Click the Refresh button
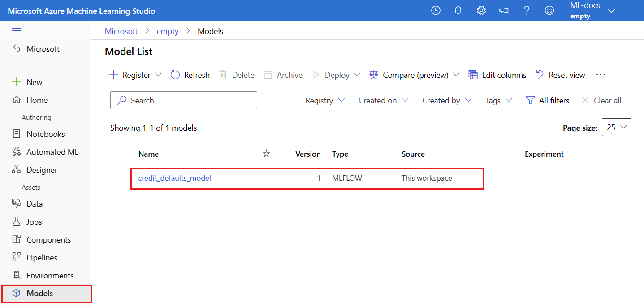The image size is (644, 307). click(x=190, y=75)
